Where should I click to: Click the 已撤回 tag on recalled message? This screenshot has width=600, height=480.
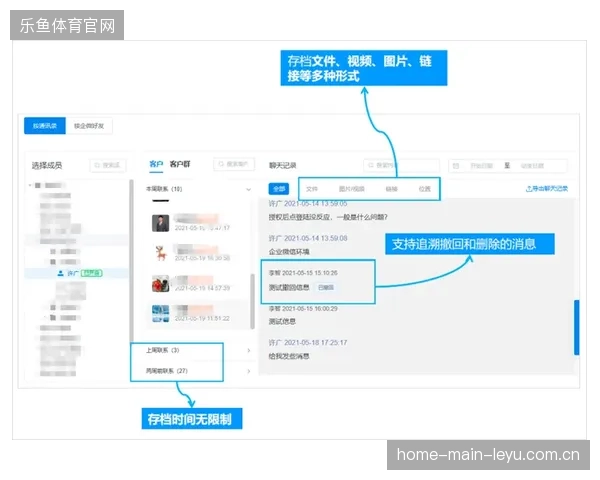(326, 287)
